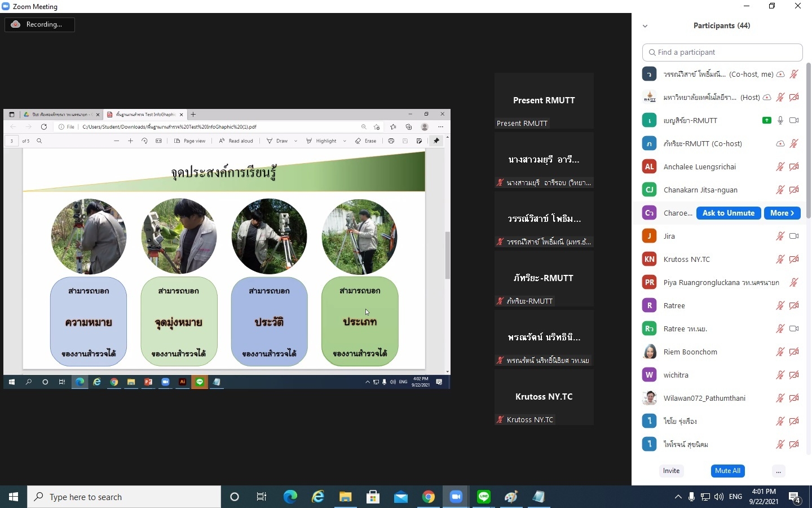Toggle my microphone icon on the Co-host, me row
Screen dimensions: 812x508
coord(794,74)
